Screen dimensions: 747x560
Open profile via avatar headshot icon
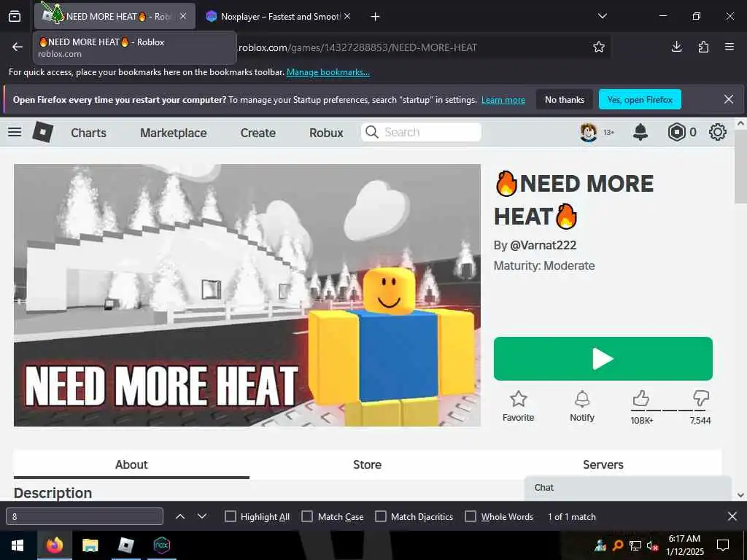(x=589, y=132)
